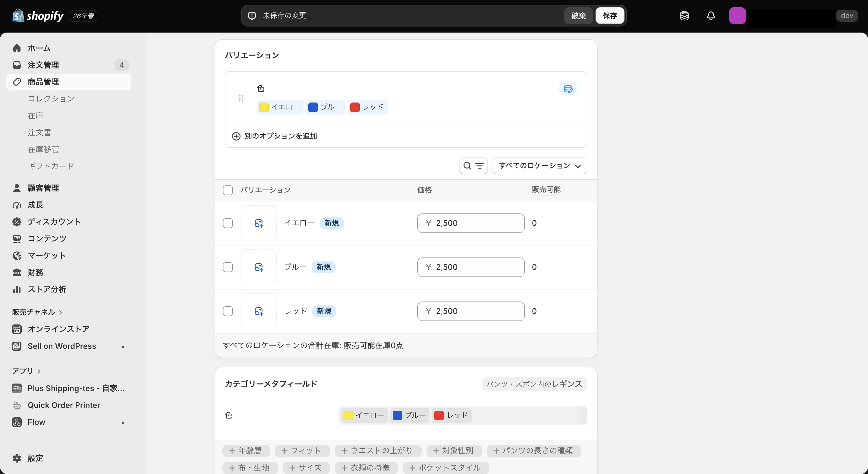Click the 破棄 discard button
This screenshot has width=868, height=474.
click(x=578, y=15)
